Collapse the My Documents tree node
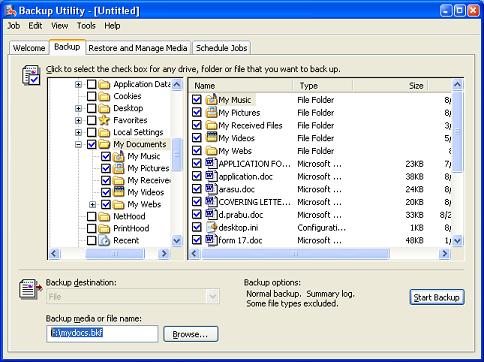 78,144
